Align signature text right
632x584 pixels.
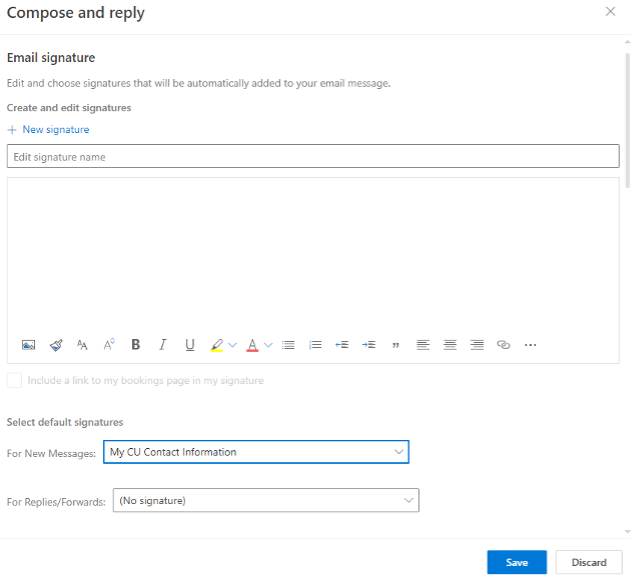[x=477, y=345]
